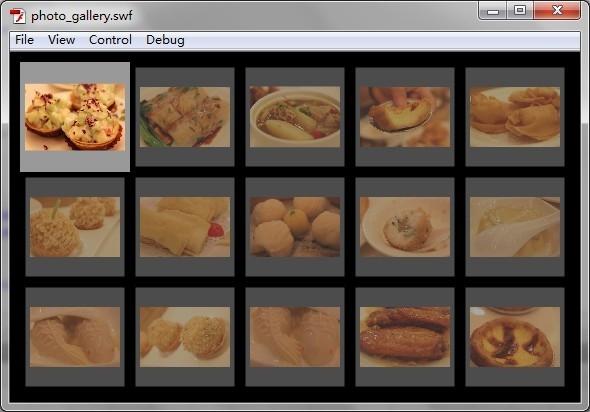Image resolution: width=590 pixels, height=412 pixels.
Task: Maximize the photo_gallery.swf window
Action: click(x=520, y=11)
